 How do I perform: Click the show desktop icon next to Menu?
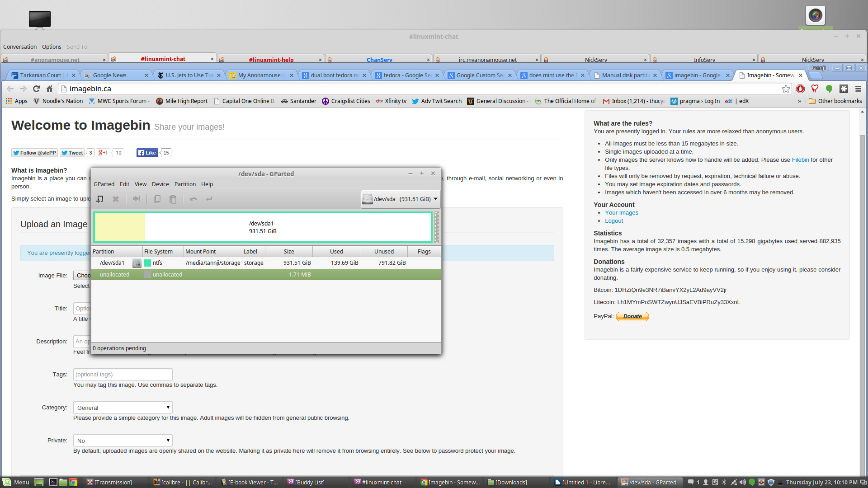39,482
